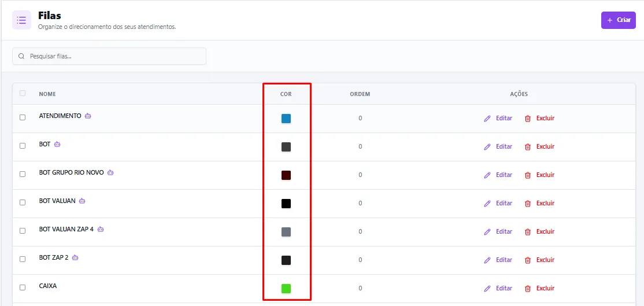This screenshot has height=306, width=644.
Task: Click dark maroon swatch for BOT GRUPO RIO NOVO
Action: pos(286,175)
